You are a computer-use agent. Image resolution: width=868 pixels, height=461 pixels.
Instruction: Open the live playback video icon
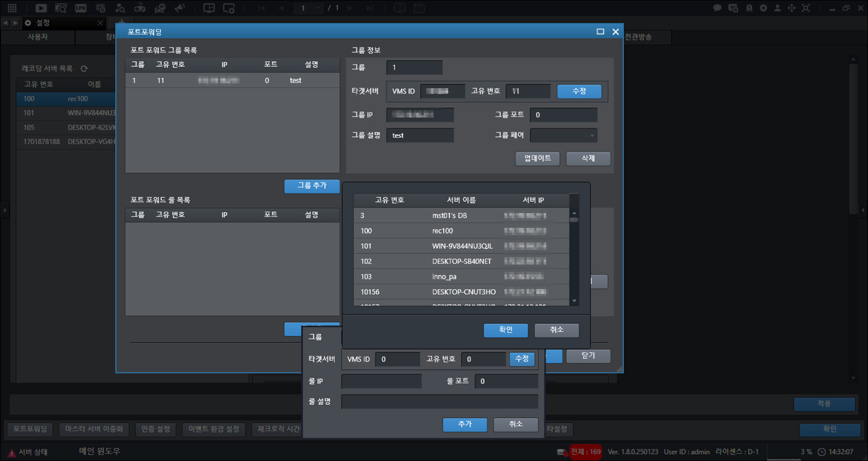(41, 8)
